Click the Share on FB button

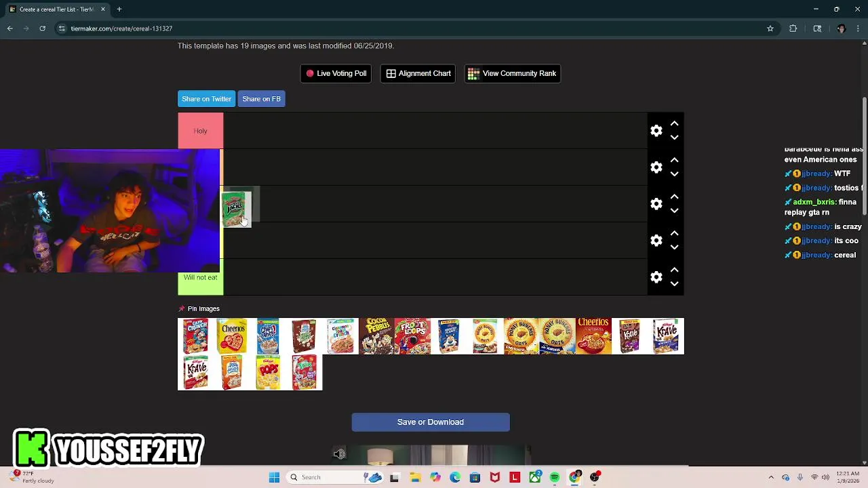[261, 99]
